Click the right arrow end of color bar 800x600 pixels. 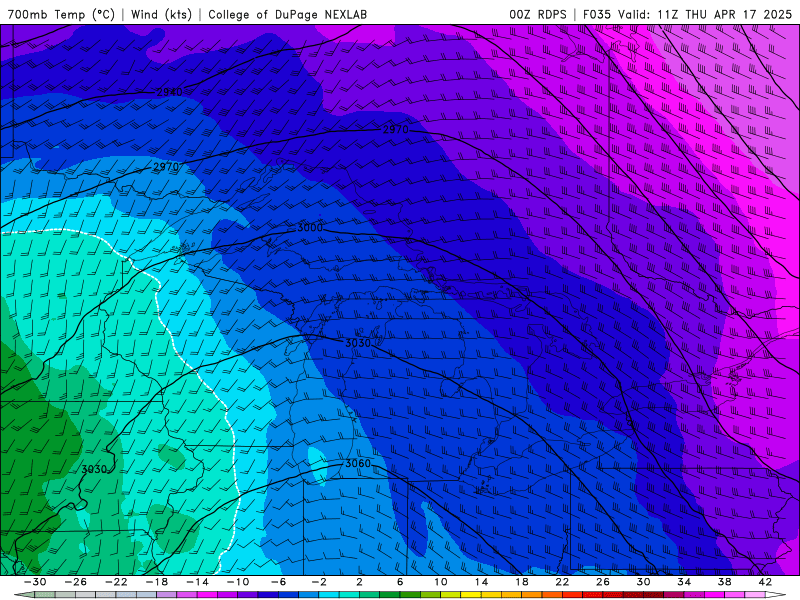coord(776,595)
